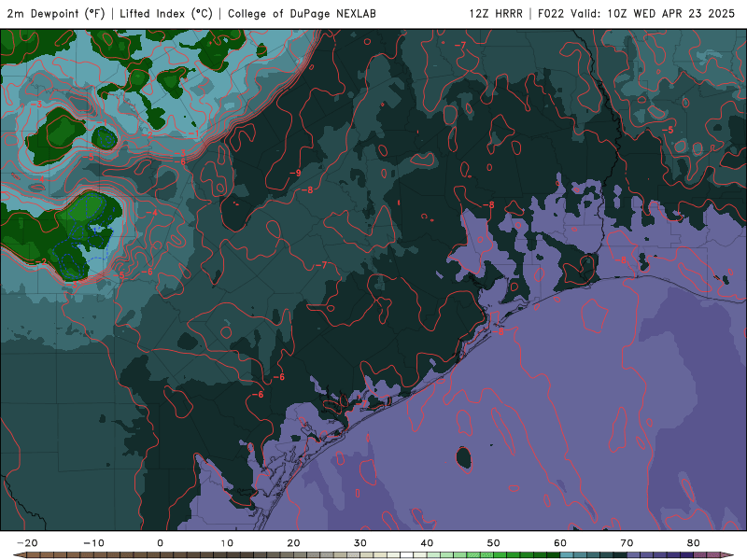Click the 50 tick label on the colorbar
The width and height of the screenshot is (747, 560).
coord(494,543)
